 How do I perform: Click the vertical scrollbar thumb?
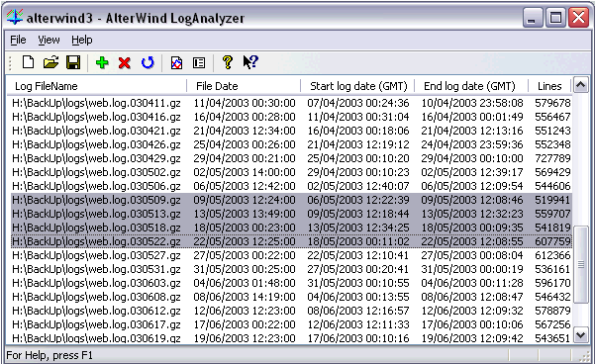pyautogui.click(x=580, y=264)
